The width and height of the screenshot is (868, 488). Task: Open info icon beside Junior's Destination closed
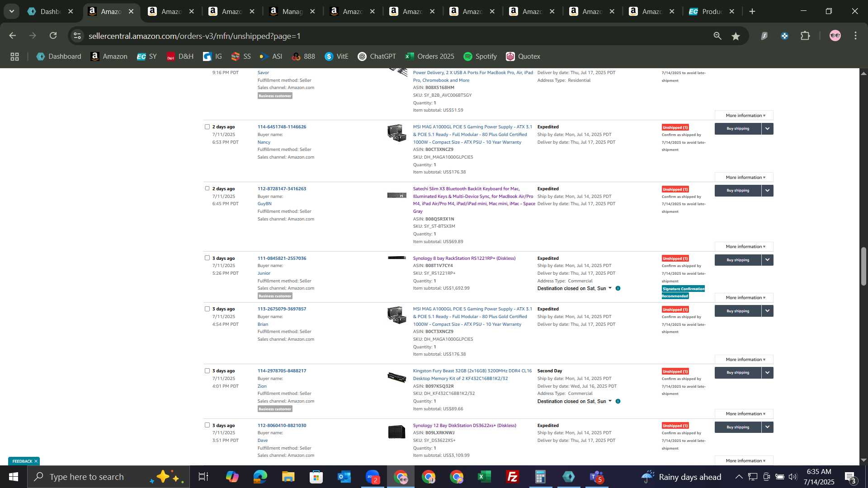coord(618,288)
